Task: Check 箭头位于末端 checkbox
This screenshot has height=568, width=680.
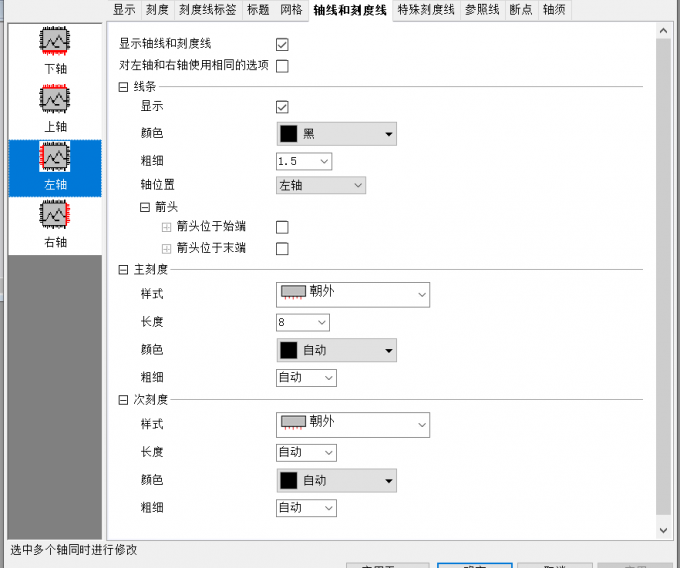Action: tap(282, 248)
